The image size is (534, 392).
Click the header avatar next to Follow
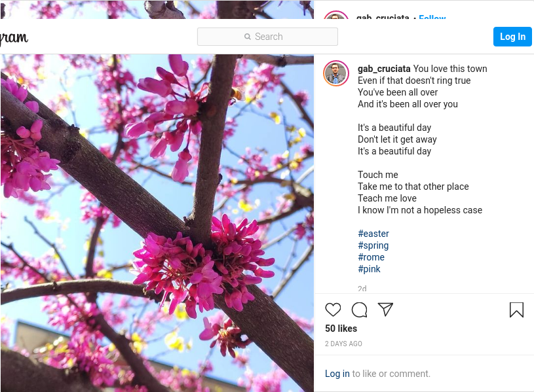pyautogui.click(x=335, y=14)
